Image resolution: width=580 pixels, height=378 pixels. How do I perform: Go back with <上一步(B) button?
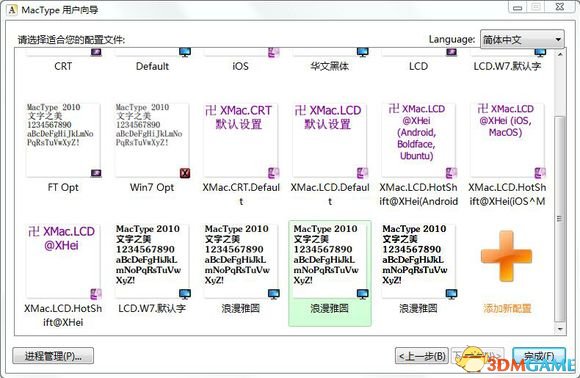pos(422,356)
